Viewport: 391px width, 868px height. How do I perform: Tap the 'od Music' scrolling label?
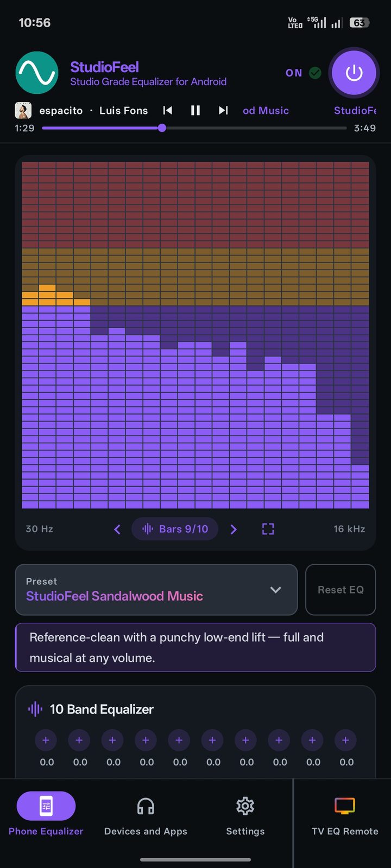point(266,111)
